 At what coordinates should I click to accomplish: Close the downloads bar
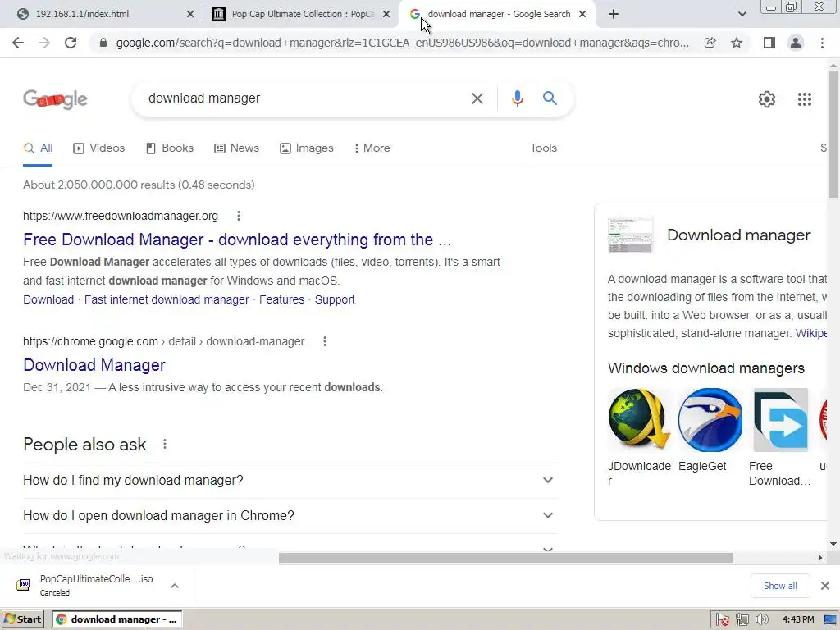coord(825,586)
